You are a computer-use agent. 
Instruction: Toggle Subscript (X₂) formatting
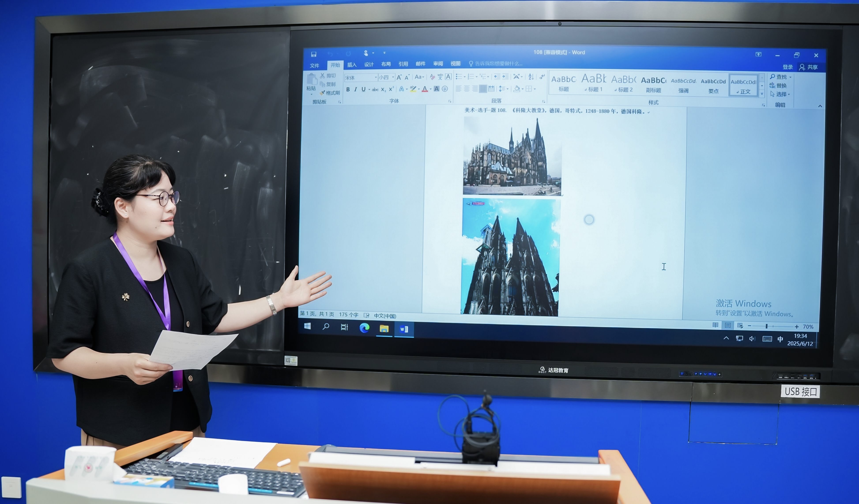coord(383,89)
